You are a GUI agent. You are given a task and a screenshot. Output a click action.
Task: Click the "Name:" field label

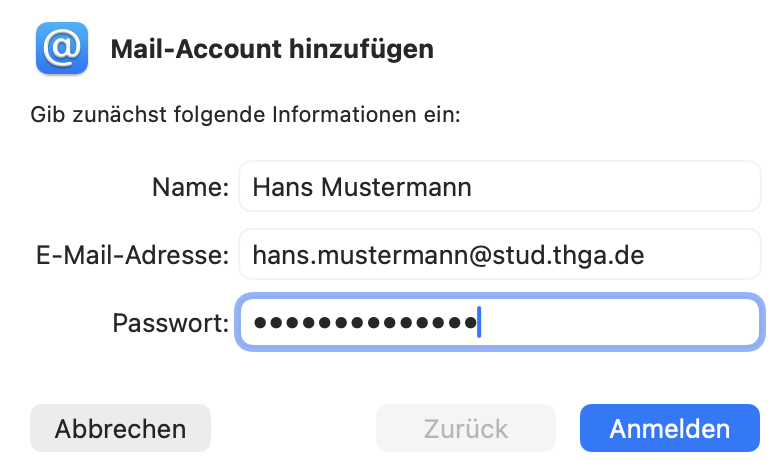pos(190,186)
